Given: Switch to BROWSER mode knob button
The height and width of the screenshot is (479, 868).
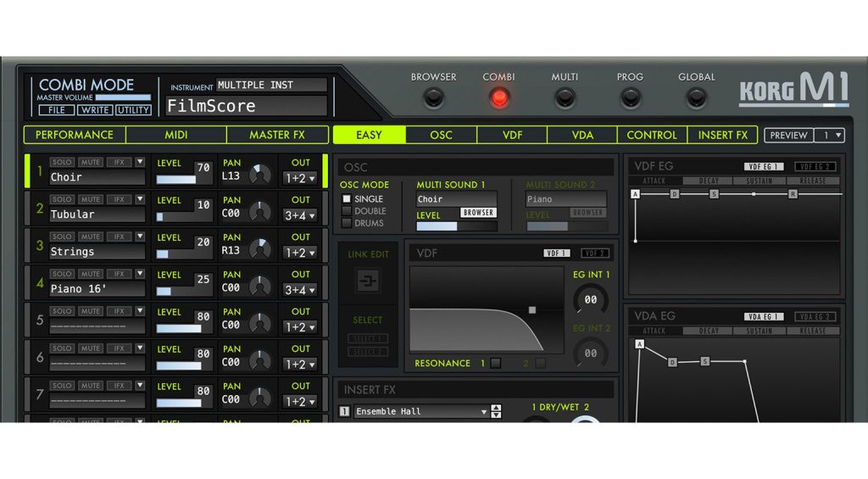Looking at the screenshot, I should (x=433, y=98).
